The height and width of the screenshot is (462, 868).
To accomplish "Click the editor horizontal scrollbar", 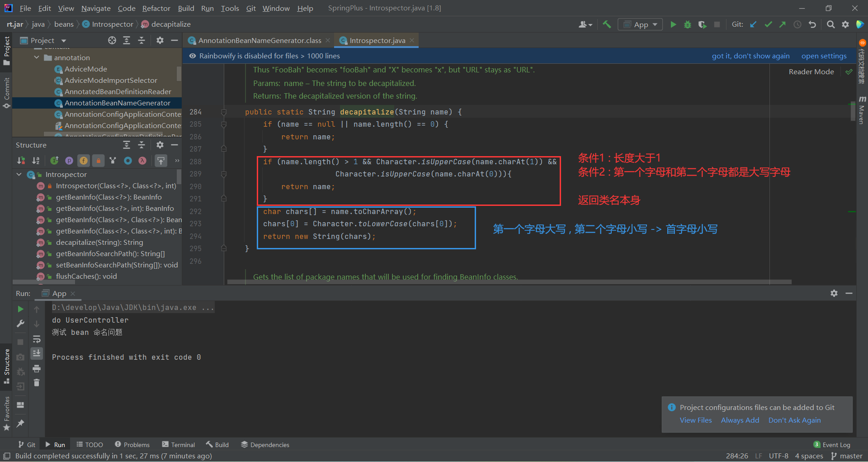I will click(509, 281).
